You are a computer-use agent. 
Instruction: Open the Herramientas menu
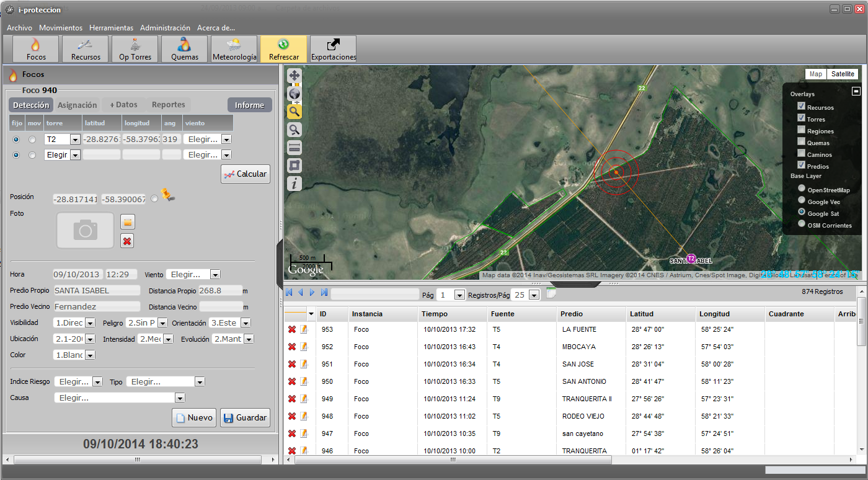pos(111,28)
